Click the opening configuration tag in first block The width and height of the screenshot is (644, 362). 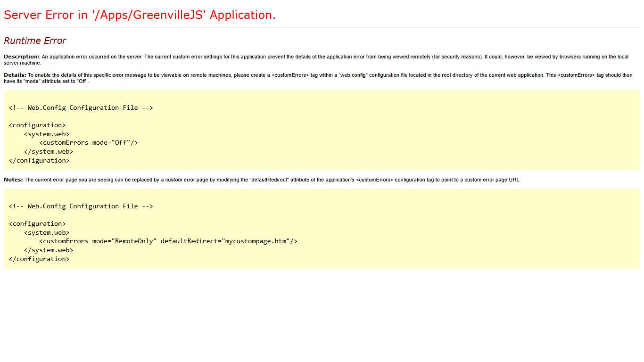37,125
